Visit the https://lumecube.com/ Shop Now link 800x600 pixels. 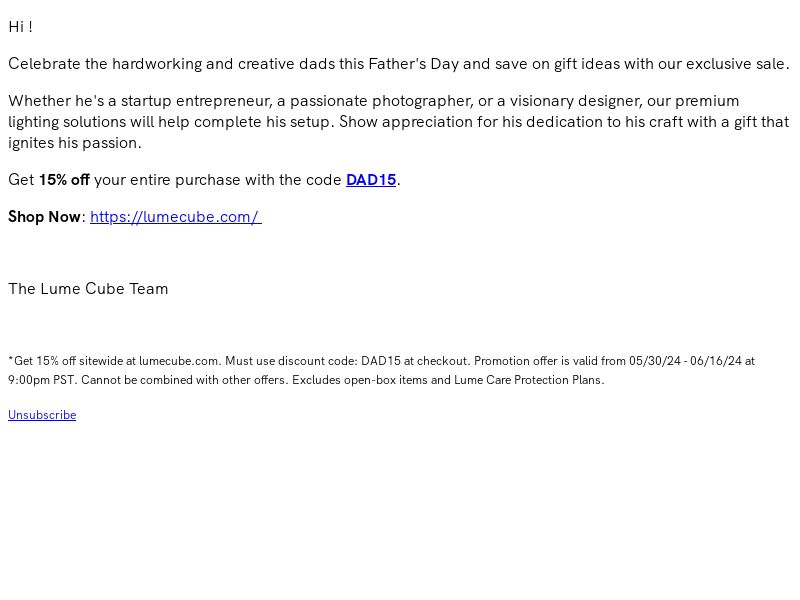click(x=176, y=217)
